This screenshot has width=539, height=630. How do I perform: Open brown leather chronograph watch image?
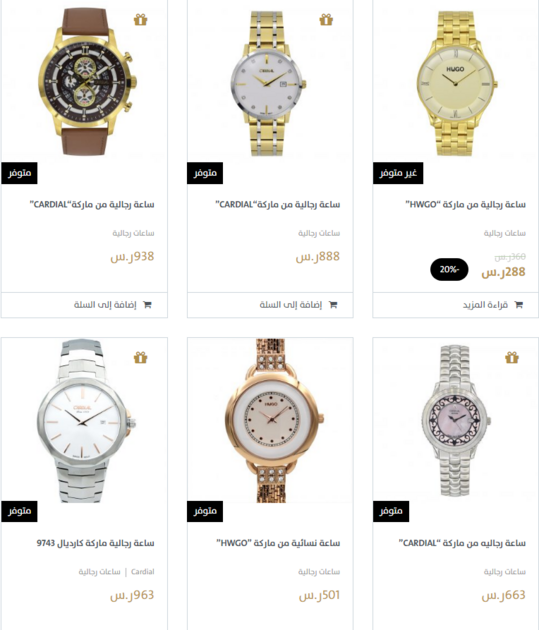coord(88,82)
